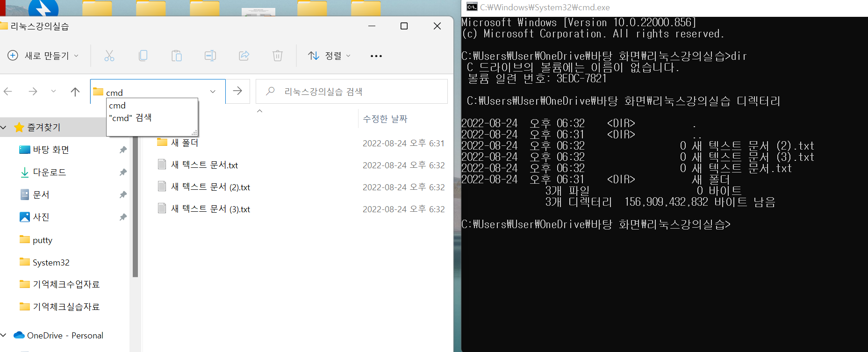
Task: Go forward with the right arrow
Action: pos(33,91)
